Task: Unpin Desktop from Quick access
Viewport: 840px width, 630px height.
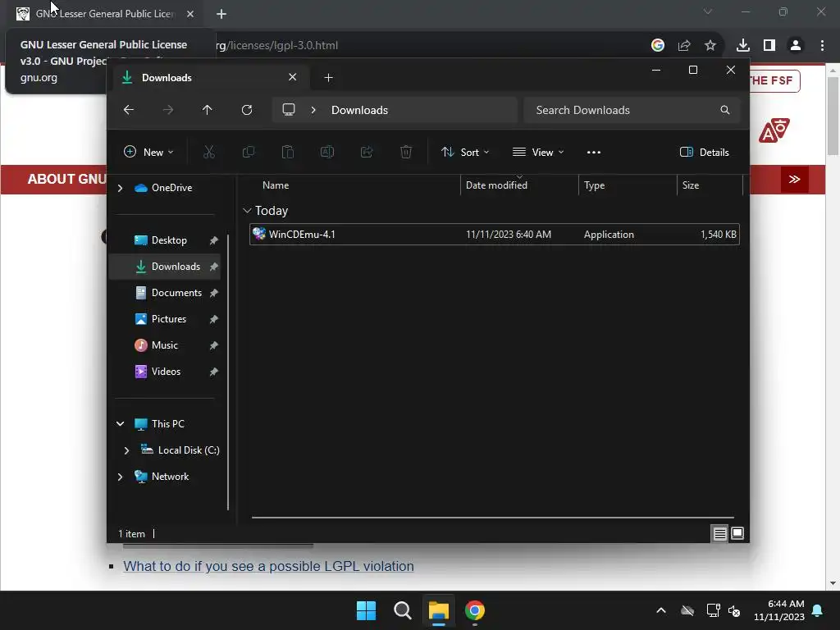Action: (214, 240)
